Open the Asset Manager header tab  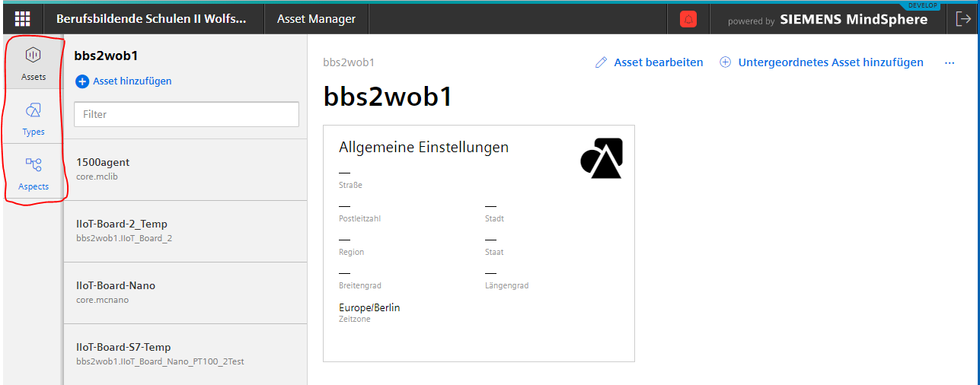[316, 19]
